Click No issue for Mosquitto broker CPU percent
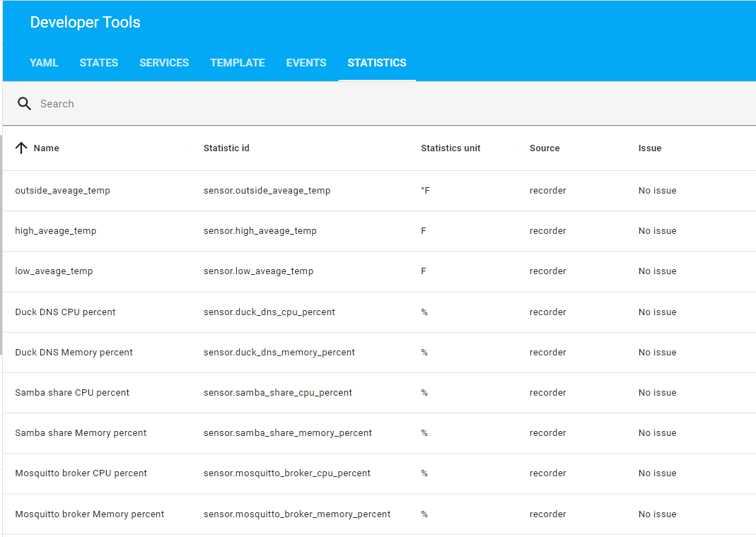The height and width of the screenshot is (537, 756). [x=657, y=473]
